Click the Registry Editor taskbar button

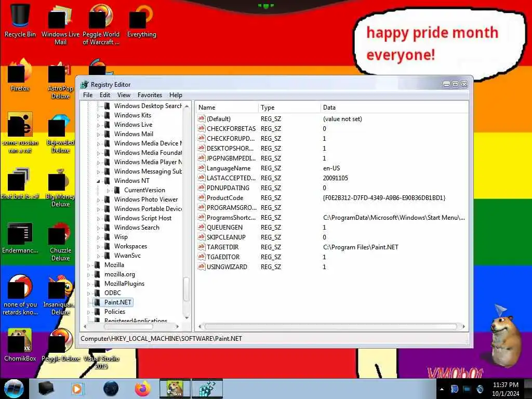pyautogui.click(x=207, y=389)
